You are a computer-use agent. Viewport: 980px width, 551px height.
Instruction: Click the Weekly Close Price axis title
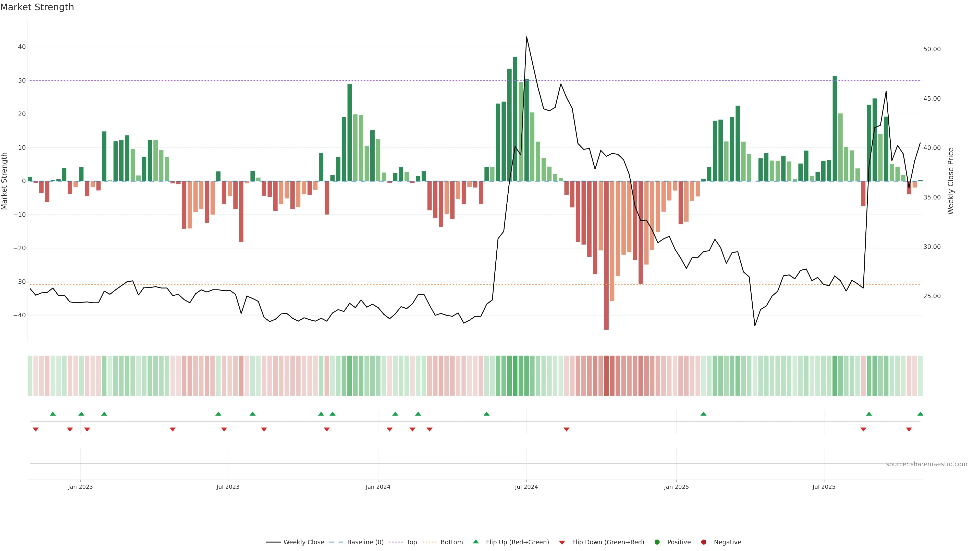point(951,181)
